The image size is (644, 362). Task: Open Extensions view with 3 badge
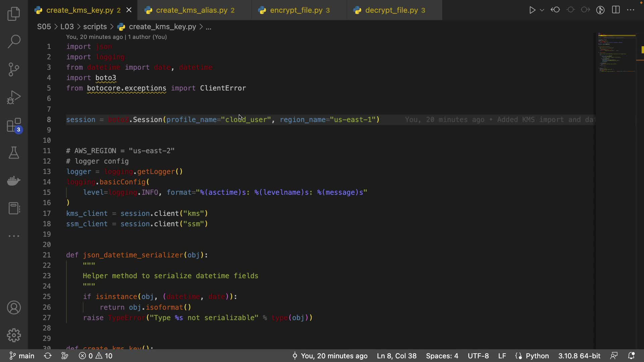tap(14, 126)
